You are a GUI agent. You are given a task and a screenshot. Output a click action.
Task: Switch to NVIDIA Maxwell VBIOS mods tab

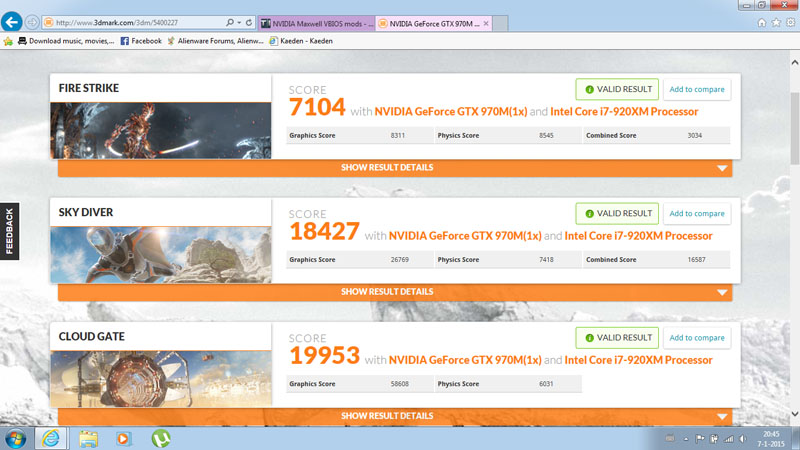[317, 23]
